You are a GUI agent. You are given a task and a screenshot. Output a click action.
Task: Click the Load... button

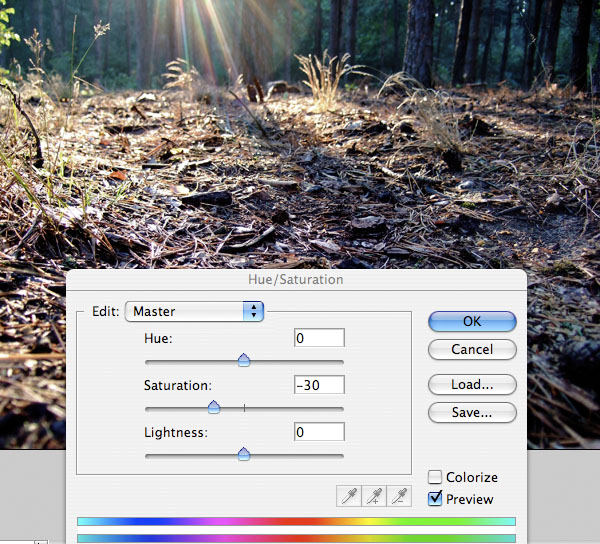click(x=472, y=384)
